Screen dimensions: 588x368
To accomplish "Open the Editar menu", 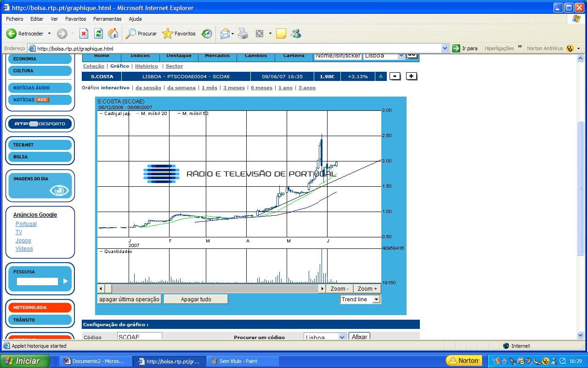I will pyautogui.click(x=37, y=19).
